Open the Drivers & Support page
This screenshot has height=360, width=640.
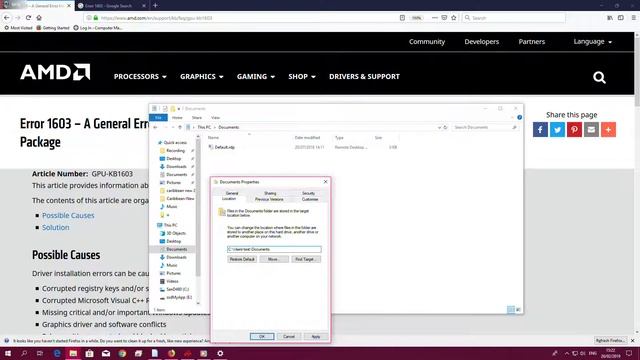click(x=364, y=76)
